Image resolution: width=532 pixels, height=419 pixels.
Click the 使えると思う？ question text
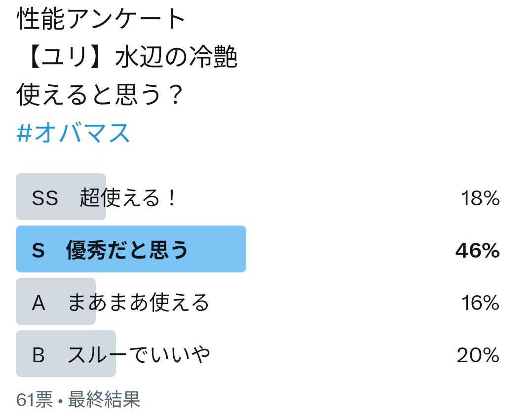tap(101, 95)
